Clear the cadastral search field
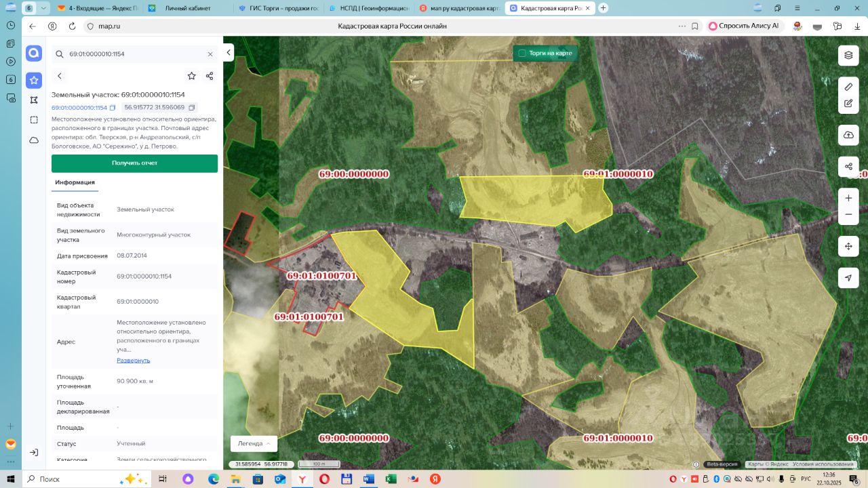This screenshot has width=868, height=488. (x=210, y=54)
